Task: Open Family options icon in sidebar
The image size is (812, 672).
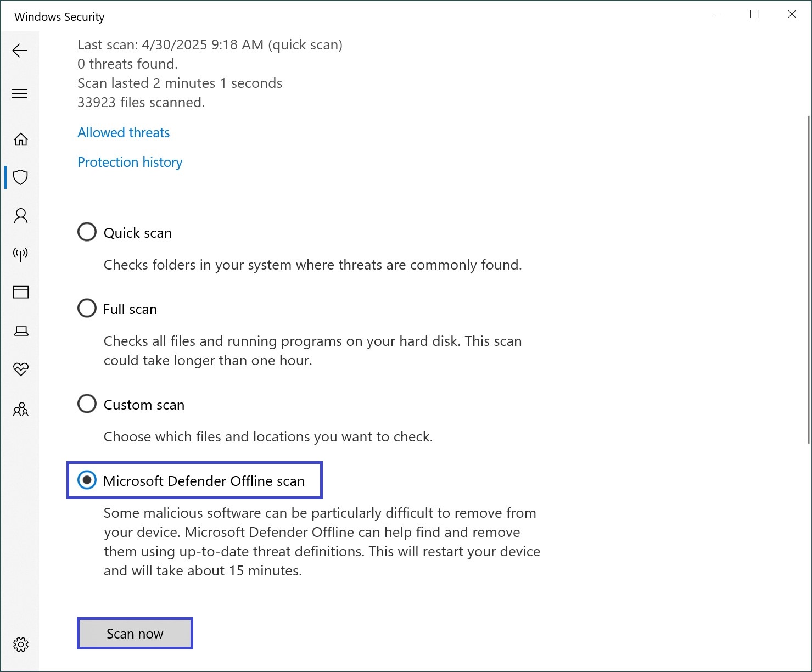Action: coord(21,409)
